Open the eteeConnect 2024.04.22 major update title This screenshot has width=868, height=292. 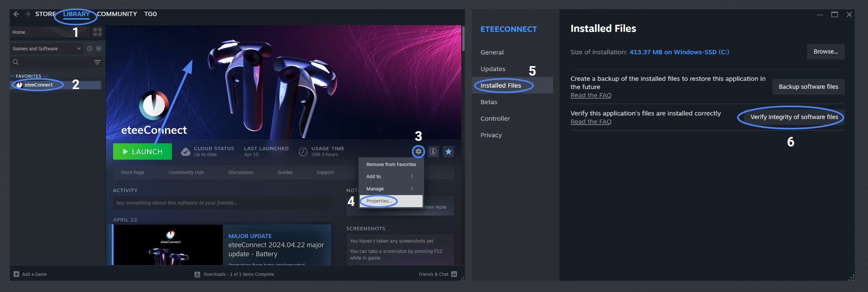click(x=276, y=249)
